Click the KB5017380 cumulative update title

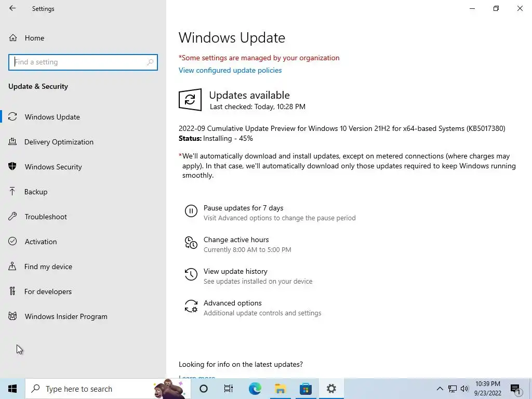pyautogui.click(x=342, y=129)
